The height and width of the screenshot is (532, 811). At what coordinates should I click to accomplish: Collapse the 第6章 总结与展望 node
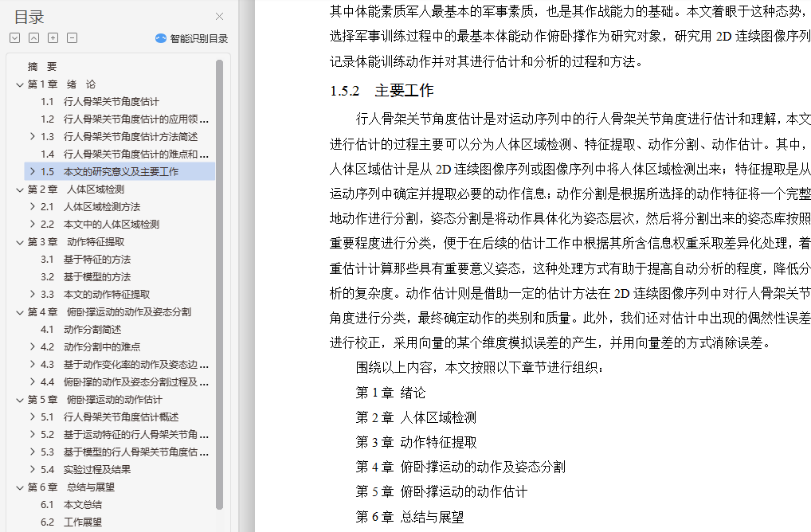pos(20,487)
